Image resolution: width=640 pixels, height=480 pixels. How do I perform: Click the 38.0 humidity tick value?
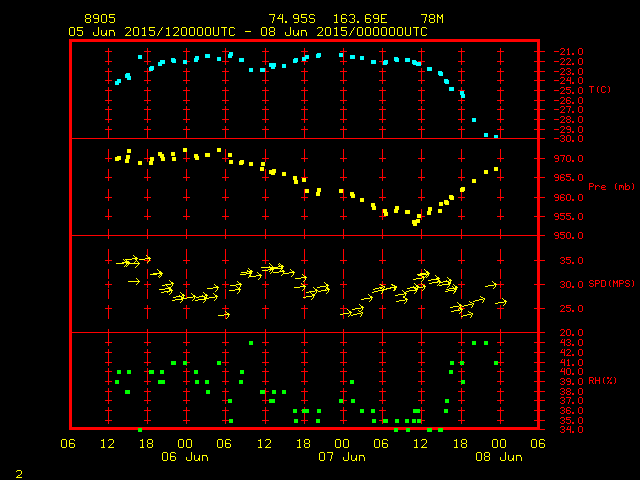pyautogui.click(x=571, y=391)
